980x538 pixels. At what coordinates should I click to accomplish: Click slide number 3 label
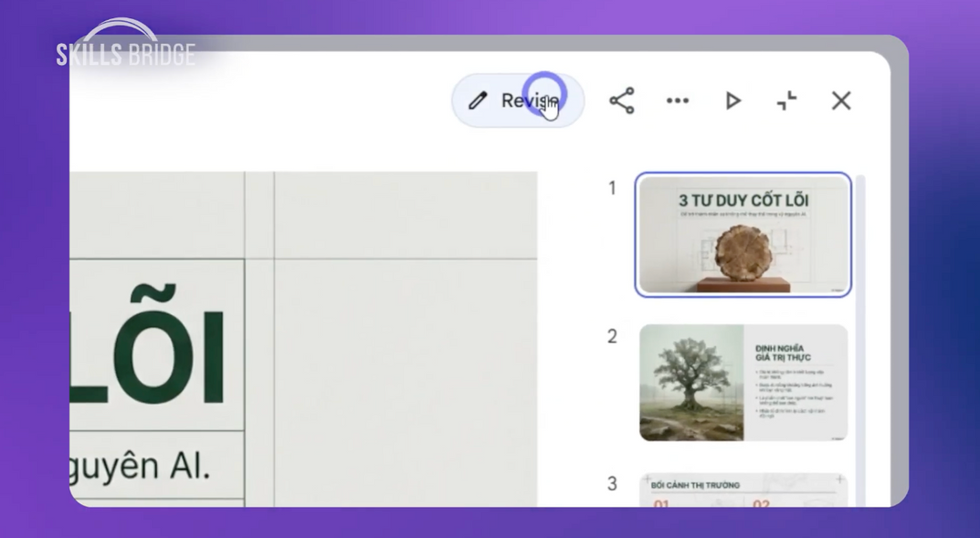point(612,483)
